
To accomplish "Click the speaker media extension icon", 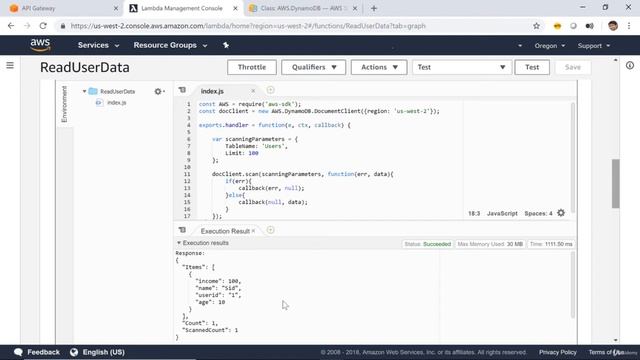I will (x=589, y=26).
